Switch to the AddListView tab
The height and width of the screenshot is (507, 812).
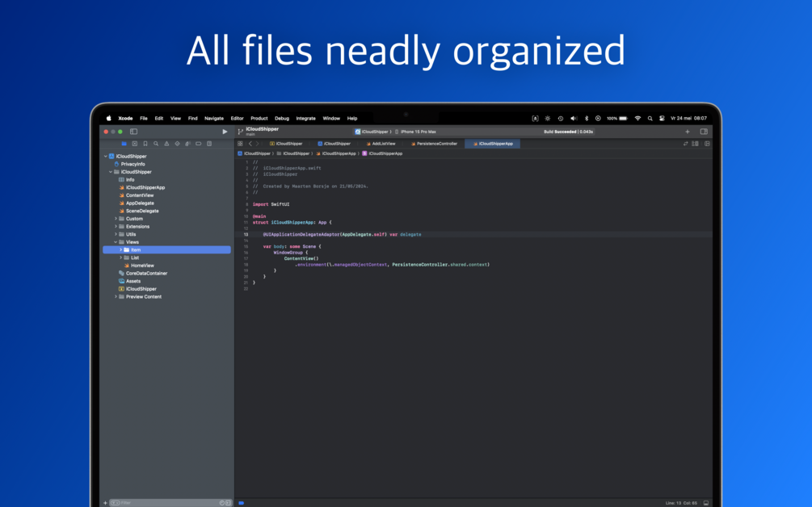(x=381, y=144)
